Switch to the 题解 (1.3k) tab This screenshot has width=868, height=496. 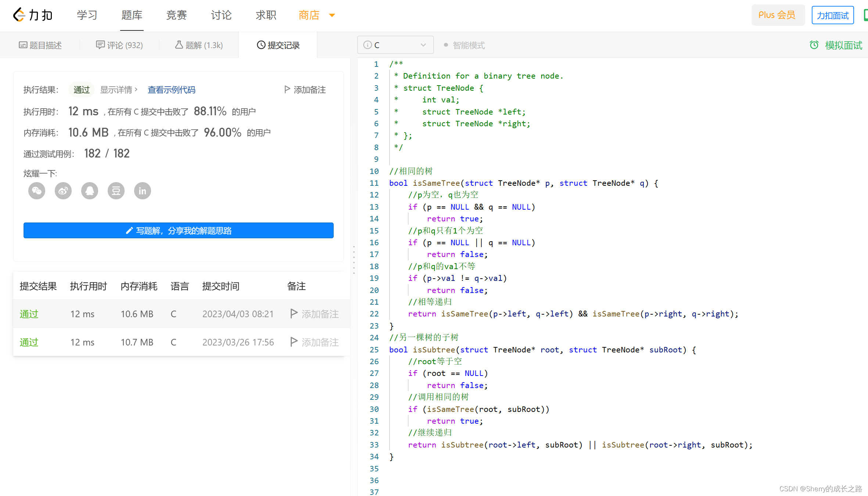tap(199, 45)
